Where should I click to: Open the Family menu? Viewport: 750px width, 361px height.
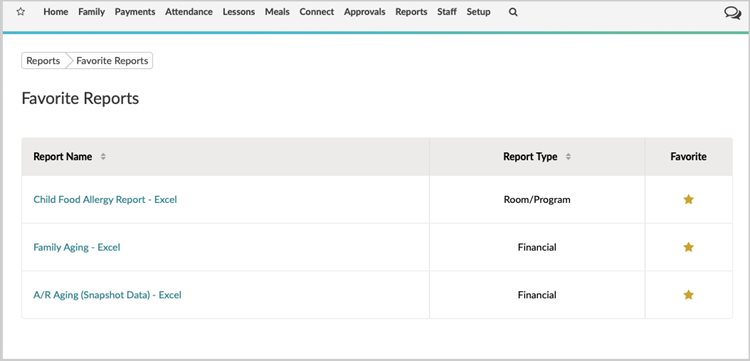[91, 12]
